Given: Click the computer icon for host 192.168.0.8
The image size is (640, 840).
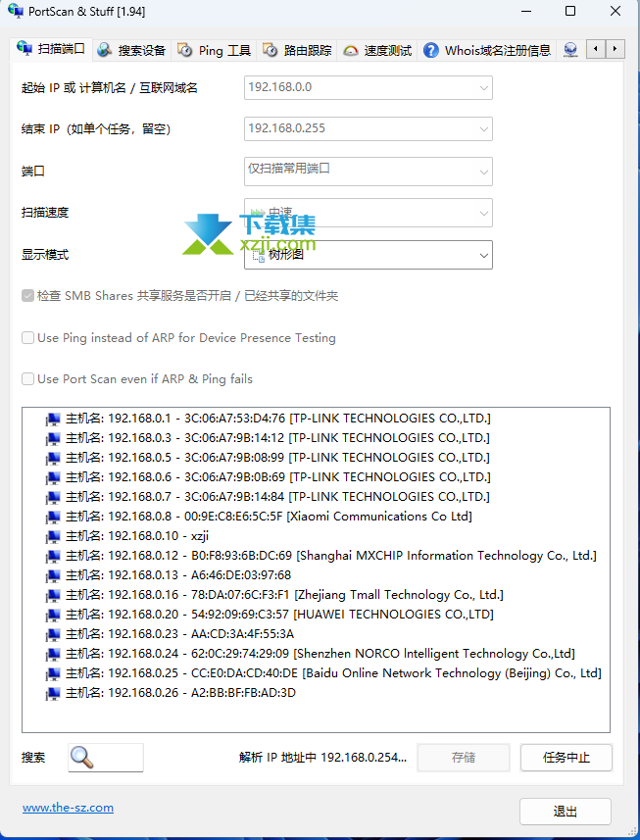Looking at the screenshot, I should pyautogui.click(x=53, y=517).
